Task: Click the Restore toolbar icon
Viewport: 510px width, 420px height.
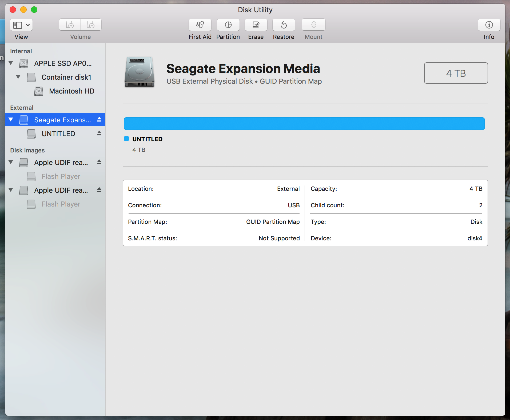Action: 284,25
